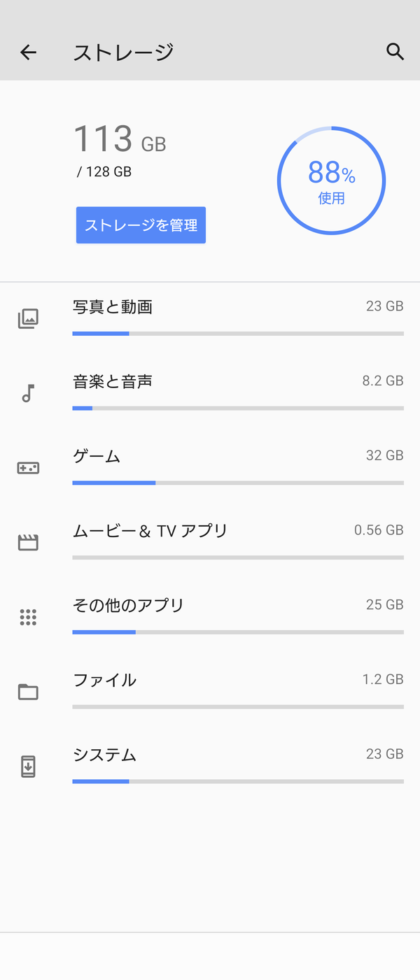Tap the photos and videos gallery icon
Screen dimensions: 420x980
(28, 319)
